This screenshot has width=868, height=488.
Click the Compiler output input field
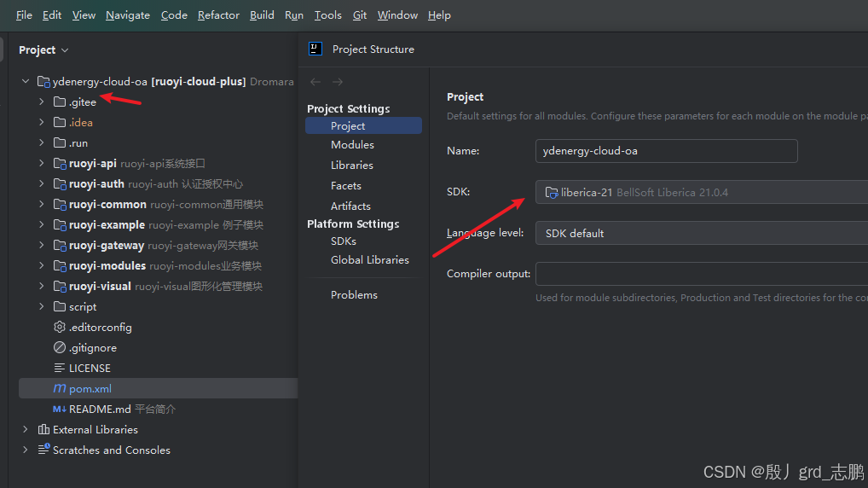pos(702,274)
